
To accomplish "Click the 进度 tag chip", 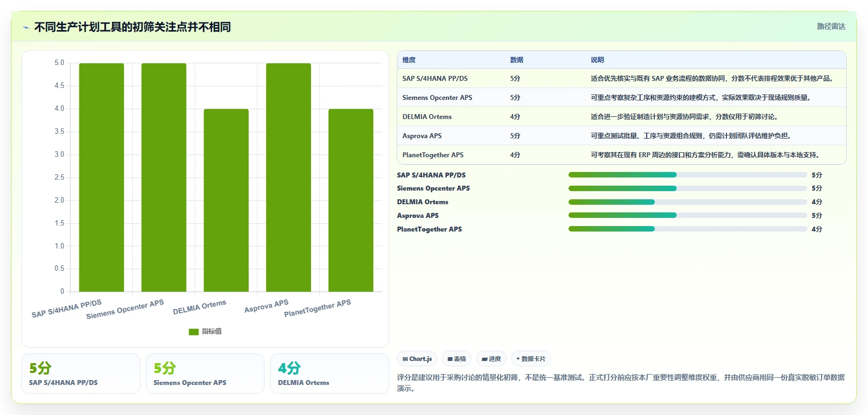I will pyautogui.click(x=491, y=359).
